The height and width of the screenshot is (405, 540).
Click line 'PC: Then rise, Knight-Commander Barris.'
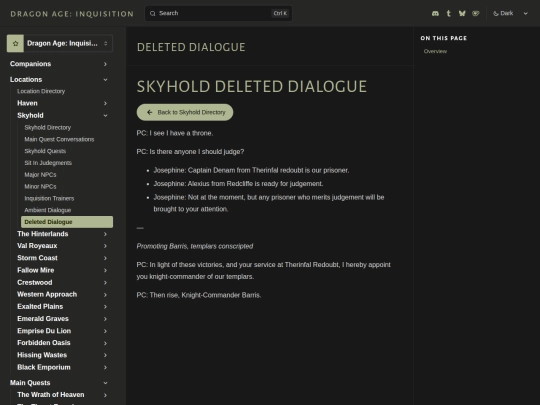coord(199,295)
